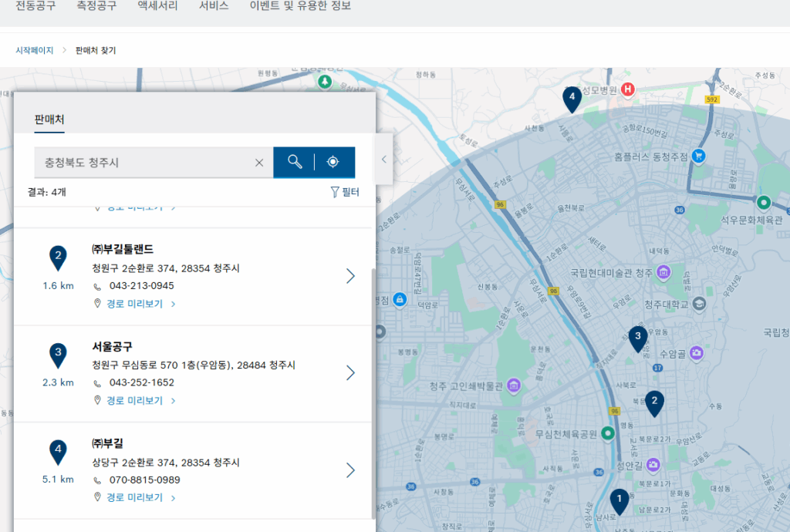Clear the 충청북도 청주시 search text
Screen dimensions: 790x532
259,163
